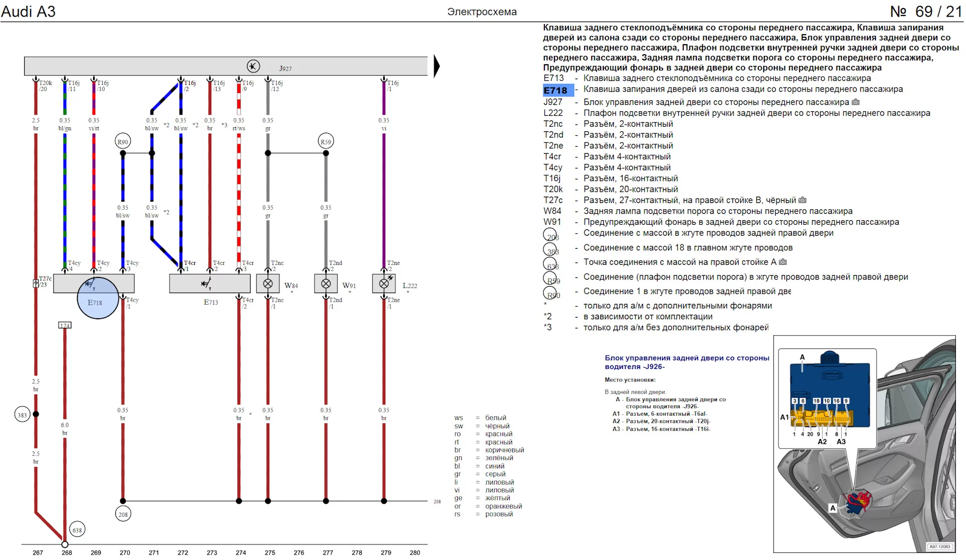
Task: Click the black continuation arrow beside J927 bar
Action: click(x=436, y=66)
